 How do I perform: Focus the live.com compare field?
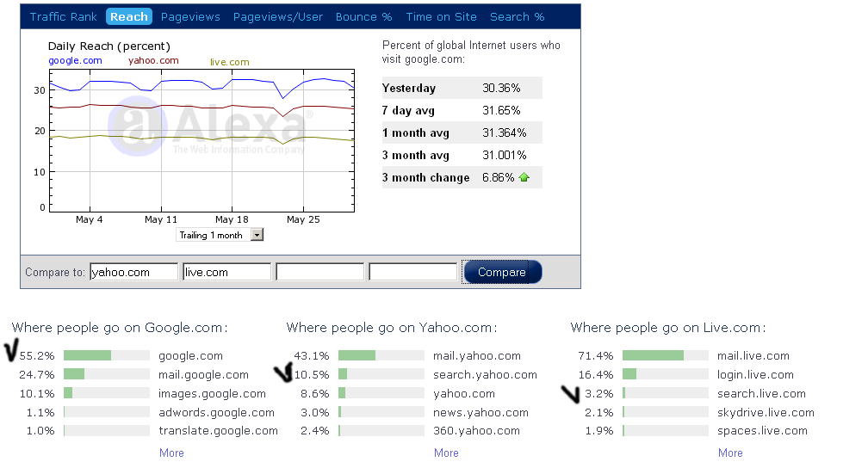227,272
